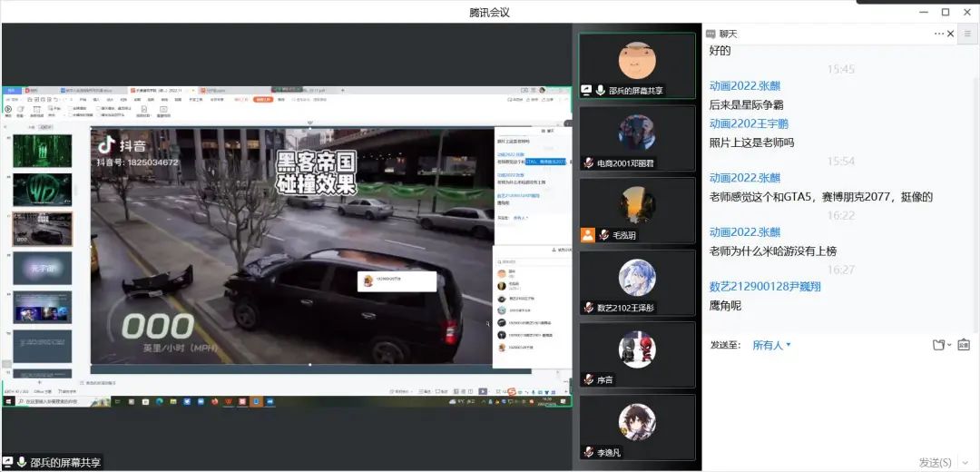Click the message 照片上这是老师吗
The image size is (980, 472).
(x=752, y=143)
